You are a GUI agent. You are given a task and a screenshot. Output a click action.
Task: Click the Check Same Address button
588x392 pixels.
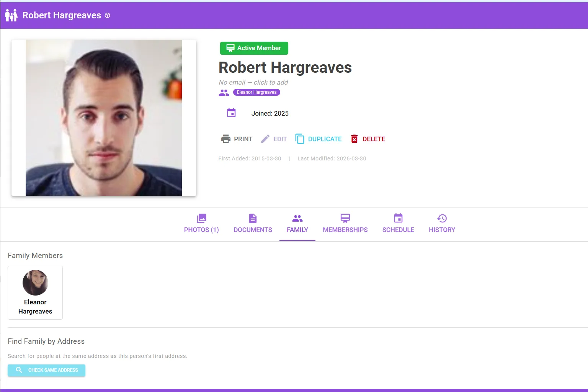coord(46,370)
